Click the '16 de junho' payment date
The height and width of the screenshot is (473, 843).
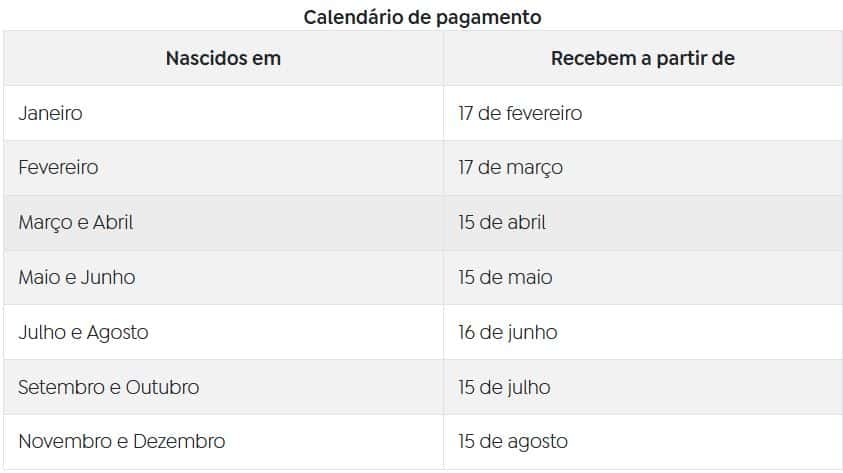pos(508,332)
